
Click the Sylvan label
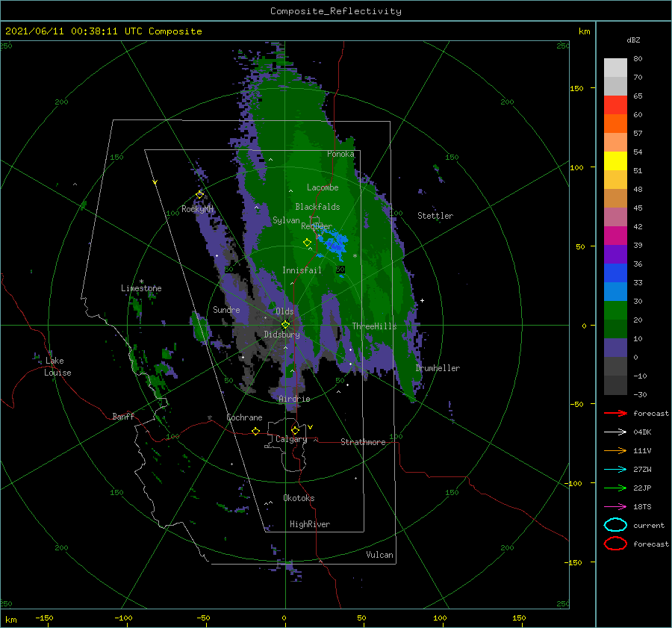pyautogui.click(x=286, y=220)
